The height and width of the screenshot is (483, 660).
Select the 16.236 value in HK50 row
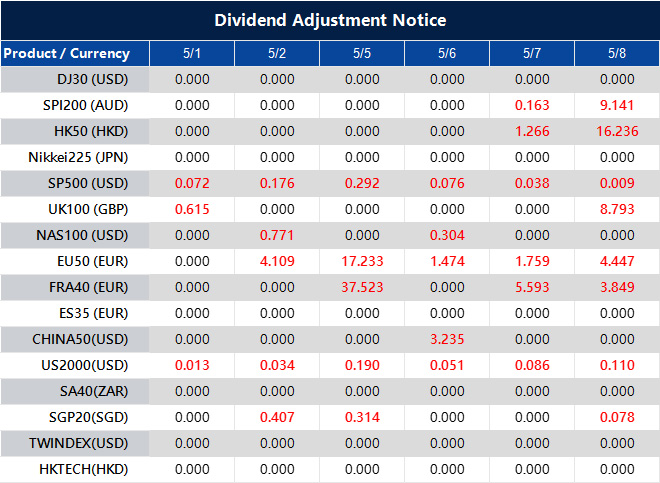click(x=617, y=131)
